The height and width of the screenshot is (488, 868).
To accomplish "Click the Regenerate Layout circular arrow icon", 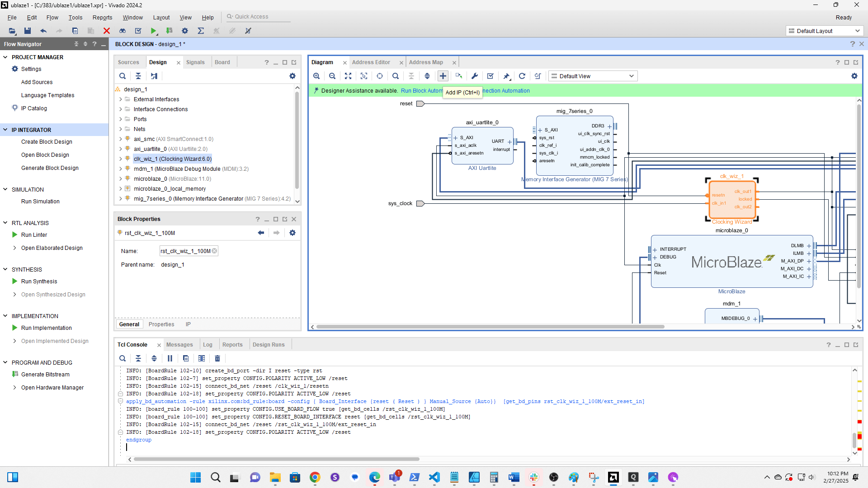I will (522, 75).
